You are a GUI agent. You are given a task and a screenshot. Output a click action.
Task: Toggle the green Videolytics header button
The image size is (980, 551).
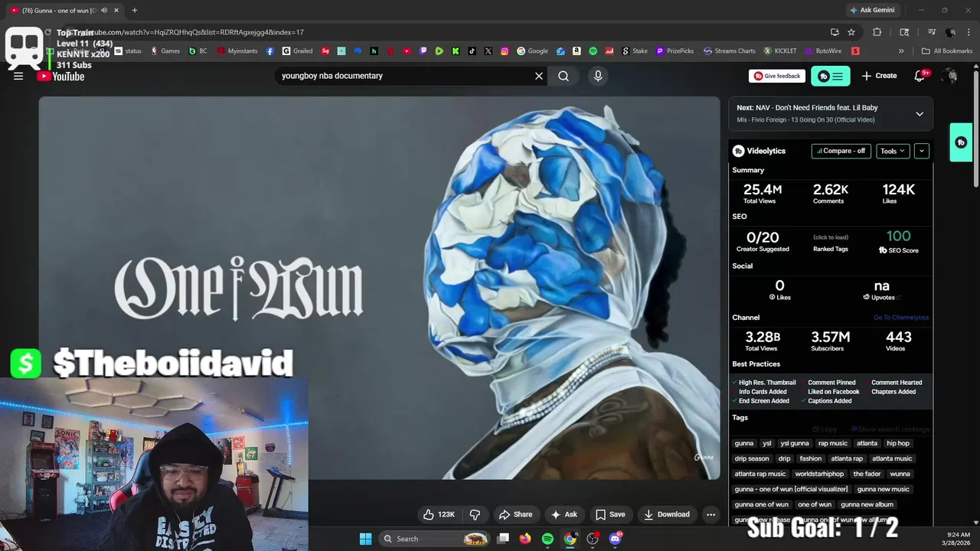(830, 76)
